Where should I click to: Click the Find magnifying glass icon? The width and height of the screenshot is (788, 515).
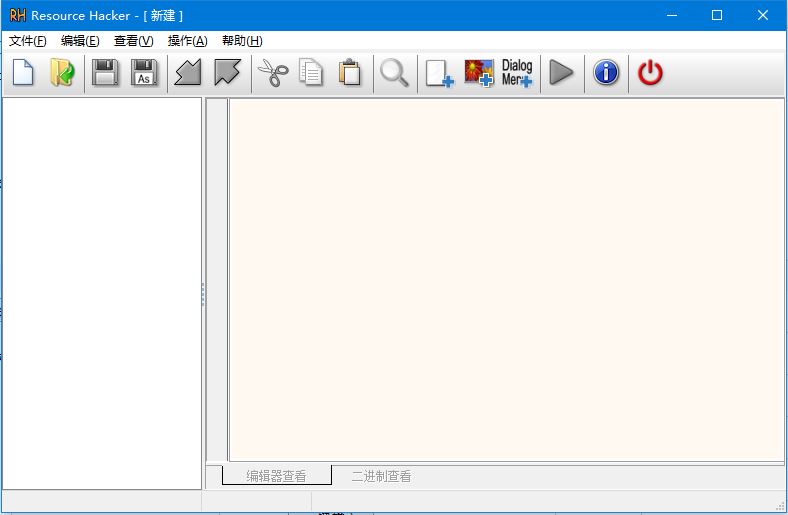coord(395,73)
